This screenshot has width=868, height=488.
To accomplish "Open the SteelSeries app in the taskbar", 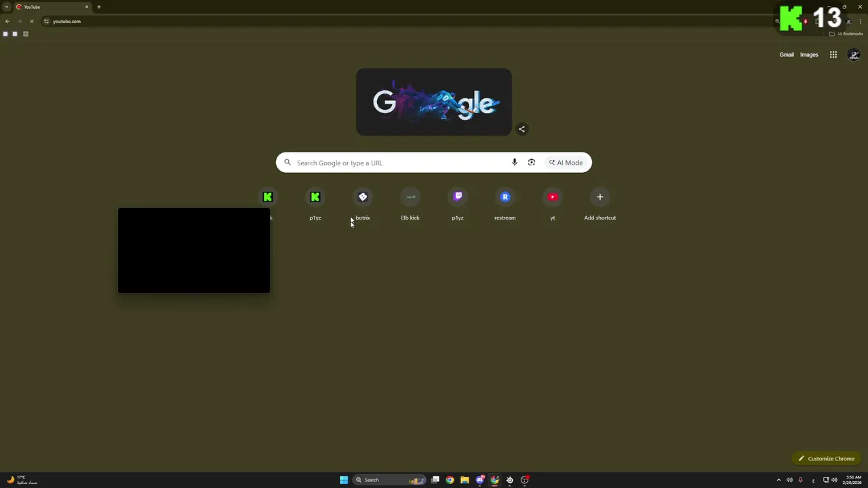I will click(x=510, y=480).
